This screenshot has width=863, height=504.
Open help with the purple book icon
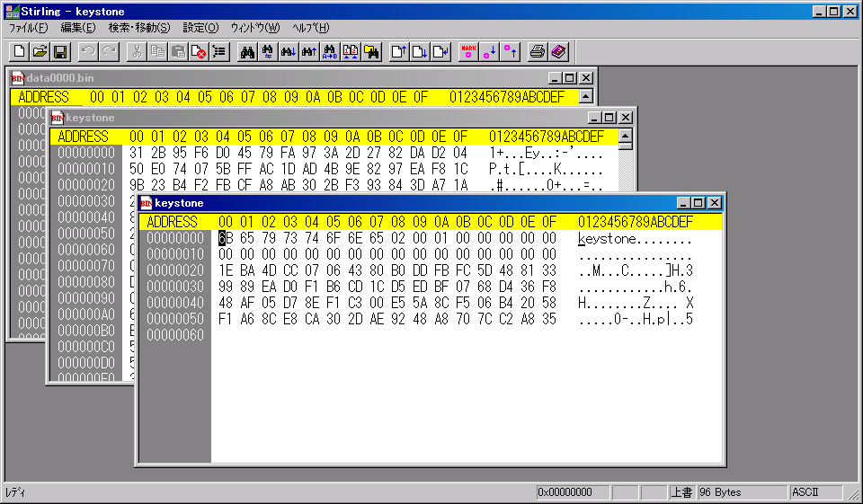(x=558, y=52)
